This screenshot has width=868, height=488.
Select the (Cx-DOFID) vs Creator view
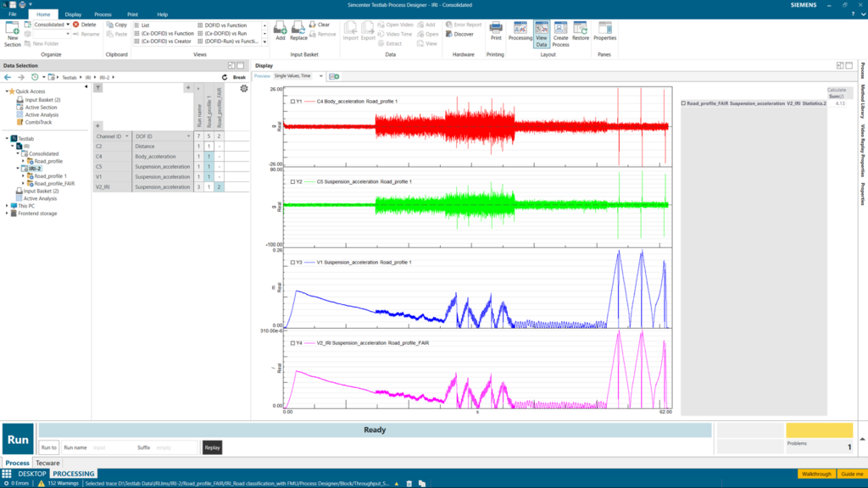(162, 41)
